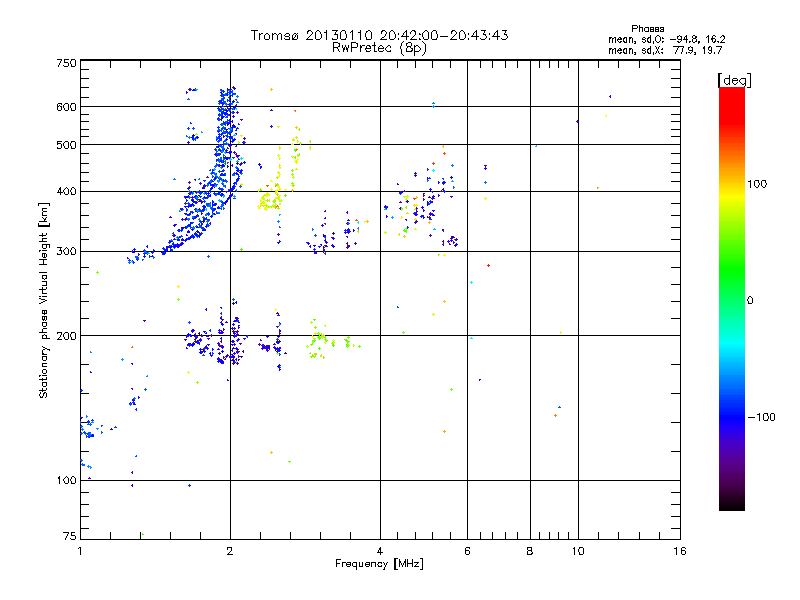Click the 'Phases' header label
800x600 pixels.
click(x=647, y=29)
